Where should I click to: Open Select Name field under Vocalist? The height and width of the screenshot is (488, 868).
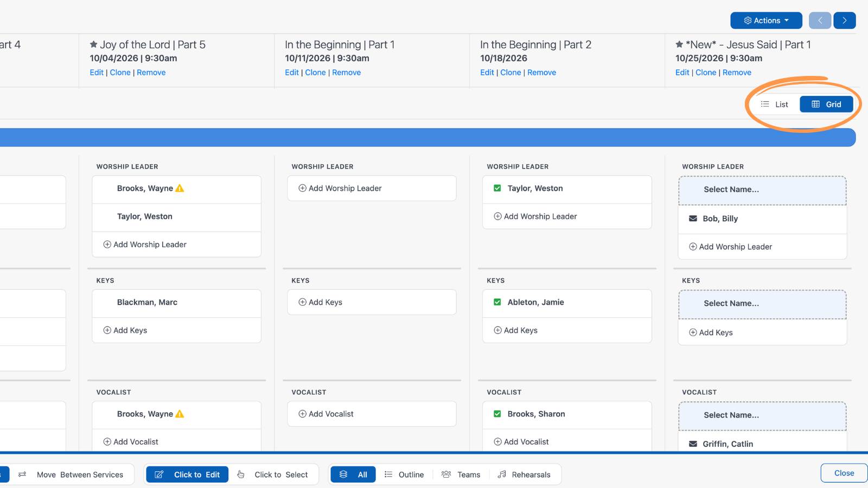click(x=762, y=415)
